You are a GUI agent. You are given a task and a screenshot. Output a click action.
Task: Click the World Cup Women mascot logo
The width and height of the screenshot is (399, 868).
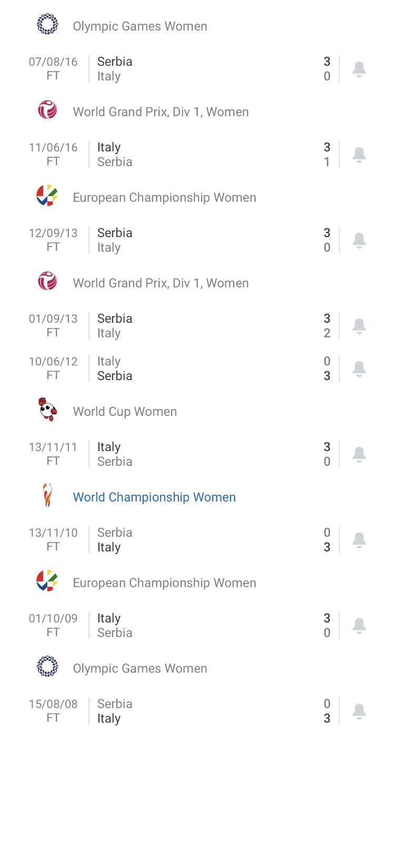(x=47, y=410)
